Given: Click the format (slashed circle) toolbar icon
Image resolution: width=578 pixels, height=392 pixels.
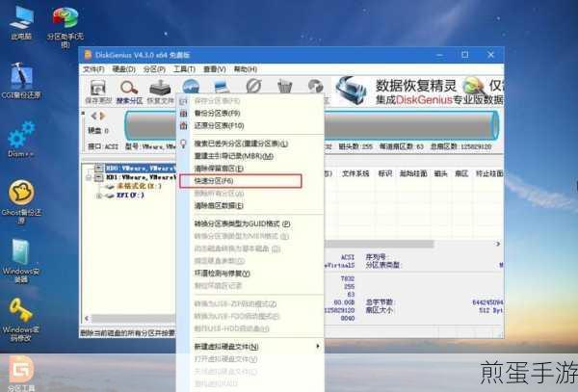Looking at the screenshot, I should pyautogui.click(x=253, y=86).
